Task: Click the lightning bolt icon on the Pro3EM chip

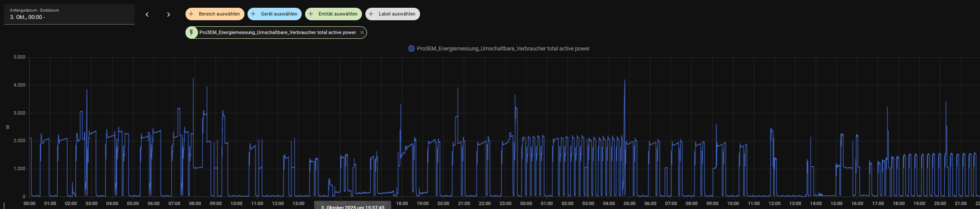Action: click(192, 33)
